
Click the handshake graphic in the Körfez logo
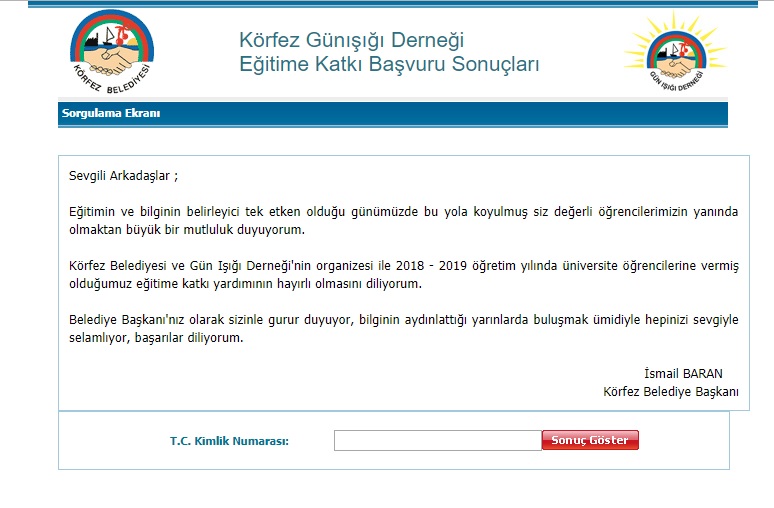[113, 60]
